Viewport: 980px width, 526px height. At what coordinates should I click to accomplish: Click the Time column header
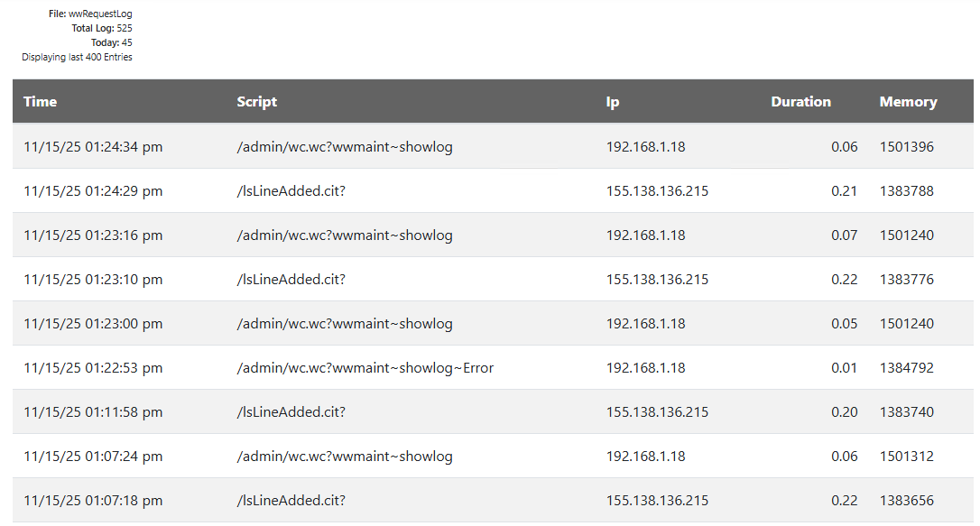(x=41, y=102)
